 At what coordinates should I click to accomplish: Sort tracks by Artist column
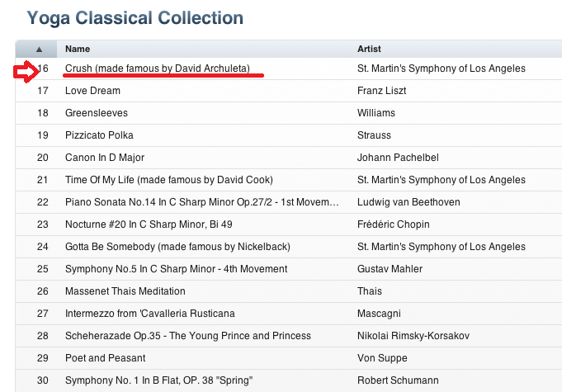(369, 49)
